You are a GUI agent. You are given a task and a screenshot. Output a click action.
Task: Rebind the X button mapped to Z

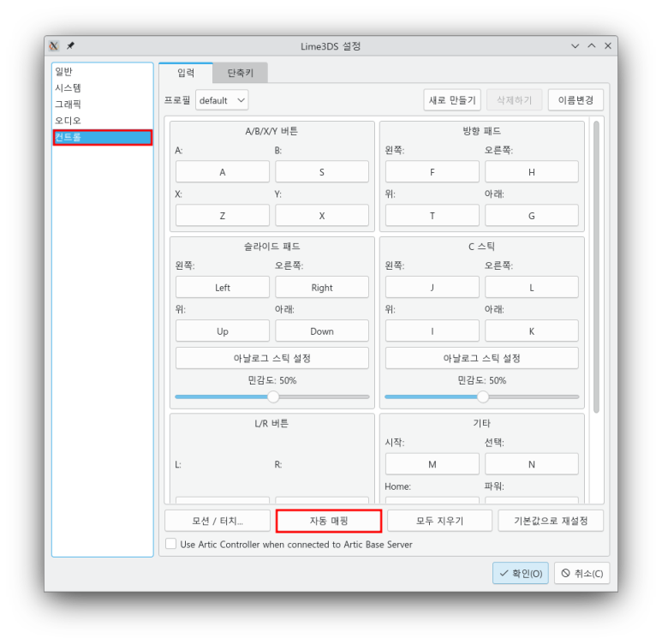coord(223,215)
